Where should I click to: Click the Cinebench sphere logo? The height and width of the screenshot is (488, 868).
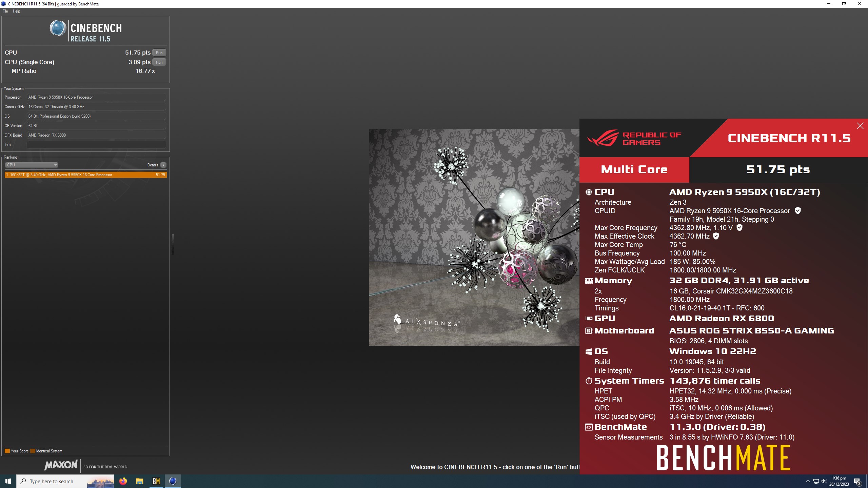[58, 28]
